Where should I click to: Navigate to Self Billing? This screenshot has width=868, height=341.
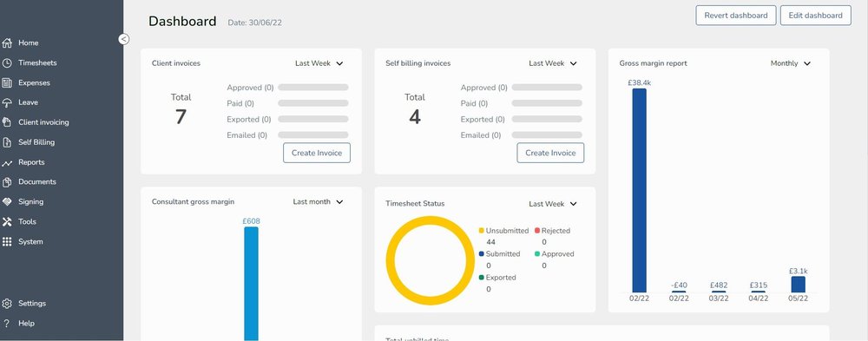click(36, 142)
